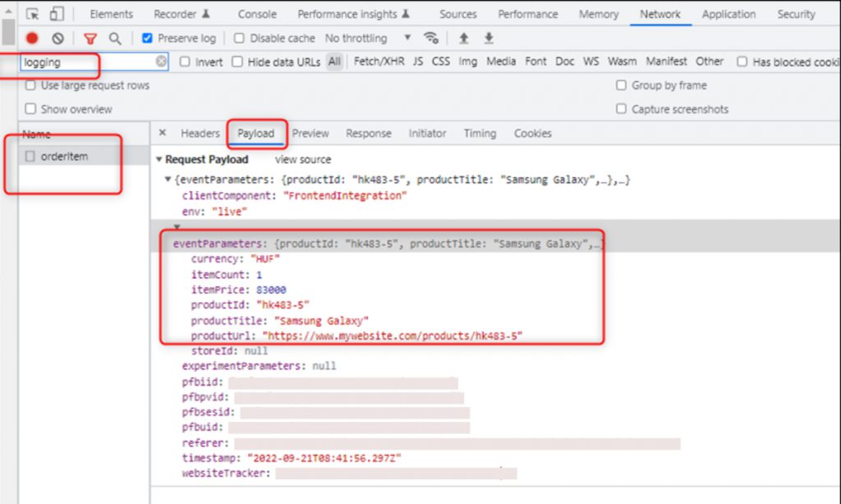Filter requests by WS
The image size is (841, 504).
591,62
